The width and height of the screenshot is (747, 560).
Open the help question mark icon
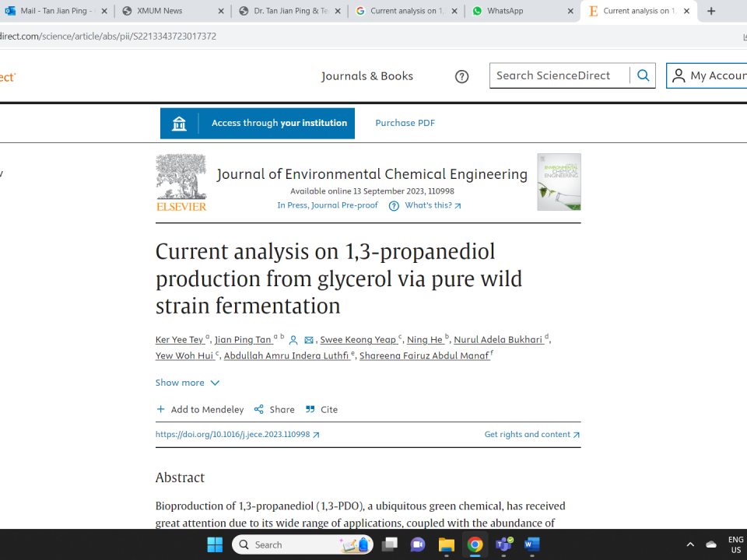point(461,76)
